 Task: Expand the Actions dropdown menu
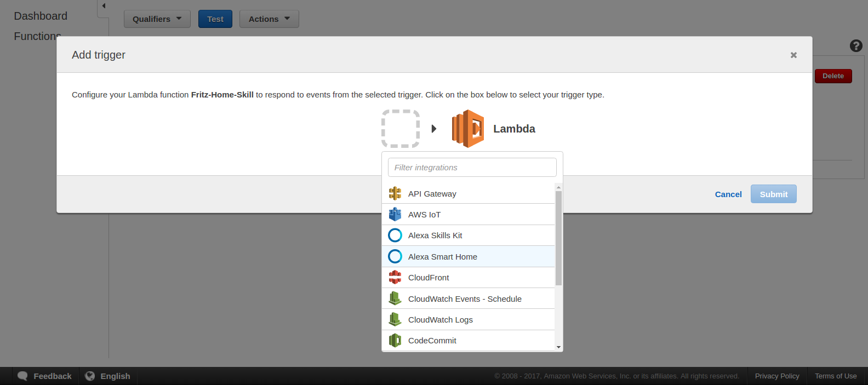pyautogui.click(x=269, y=19)
